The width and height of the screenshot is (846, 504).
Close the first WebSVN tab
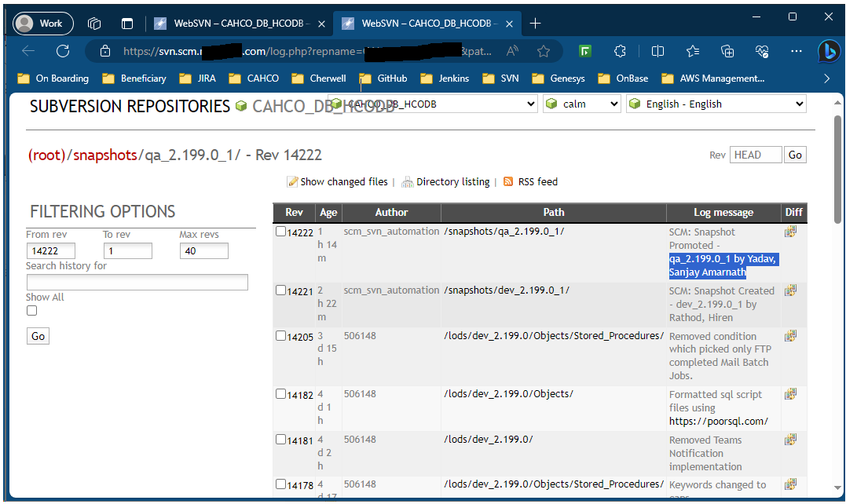(321, 24)
